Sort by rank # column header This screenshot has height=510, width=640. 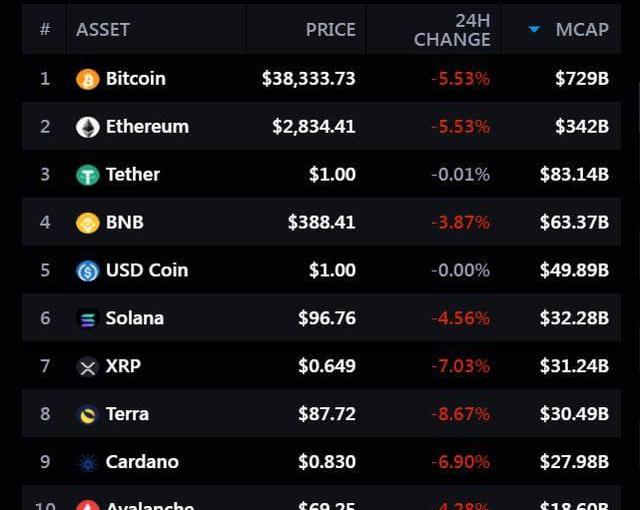tap(45, 29)
